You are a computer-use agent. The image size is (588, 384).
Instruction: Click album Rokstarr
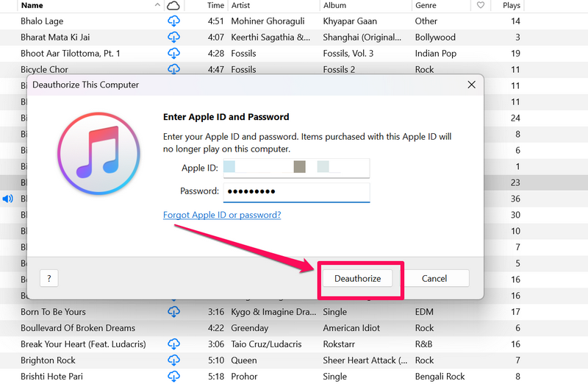coord(339,344)
